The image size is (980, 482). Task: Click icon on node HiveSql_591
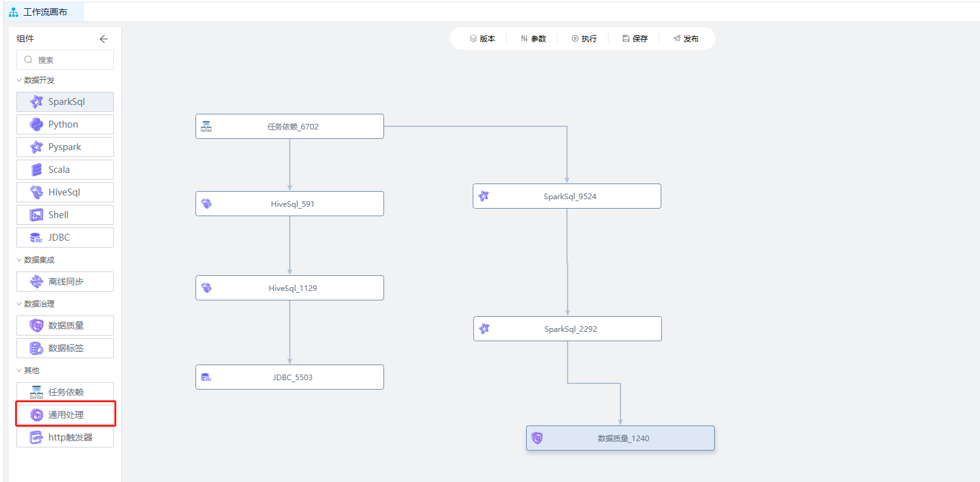point(206,204)
